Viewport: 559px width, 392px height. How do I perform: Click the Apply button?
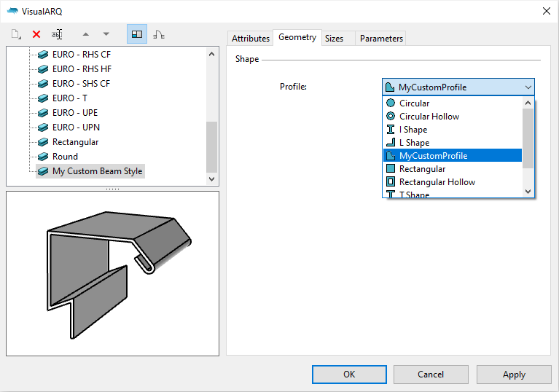(514, 375)
